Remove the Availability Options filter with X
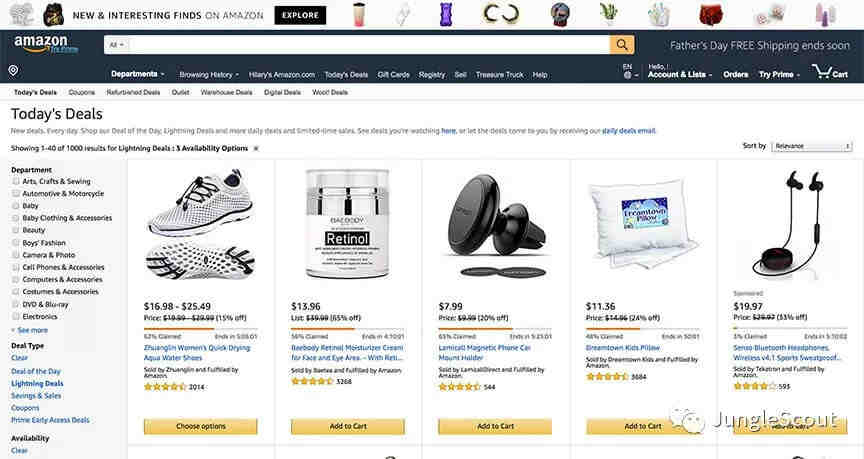Image resolution: width=864 pixels, height=459 pixels. tap(256, 148)
